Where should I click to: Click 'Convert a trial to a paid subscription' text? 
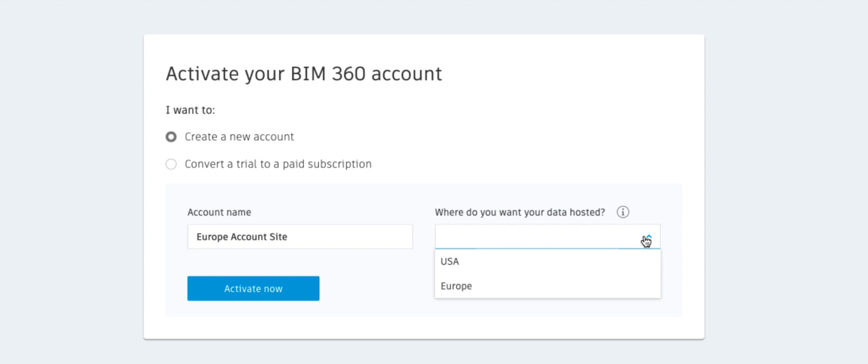click(x=278, y=164)
